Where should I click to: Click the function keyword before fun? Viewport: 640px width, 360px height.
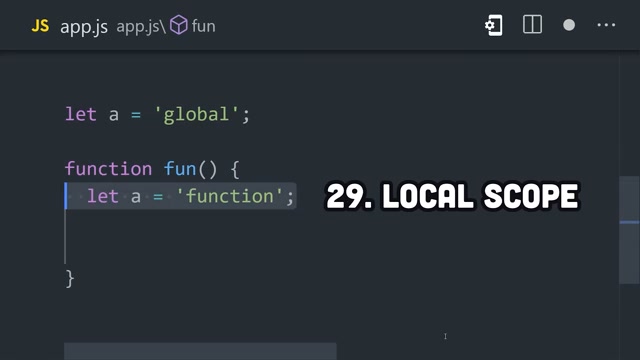pos(108,169)
